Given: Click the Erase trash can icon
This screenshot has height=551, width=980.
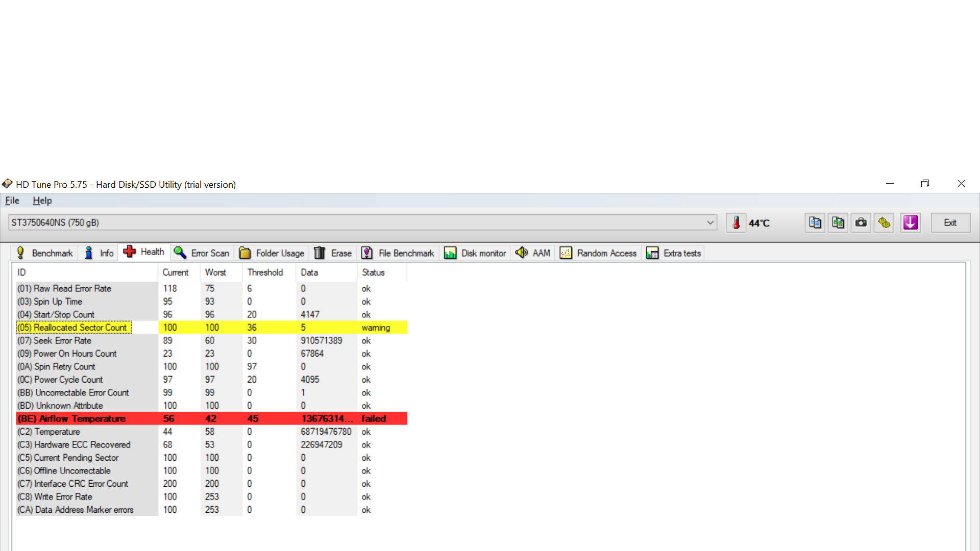Looking at the screenshot, I should [x=320, y=253].
